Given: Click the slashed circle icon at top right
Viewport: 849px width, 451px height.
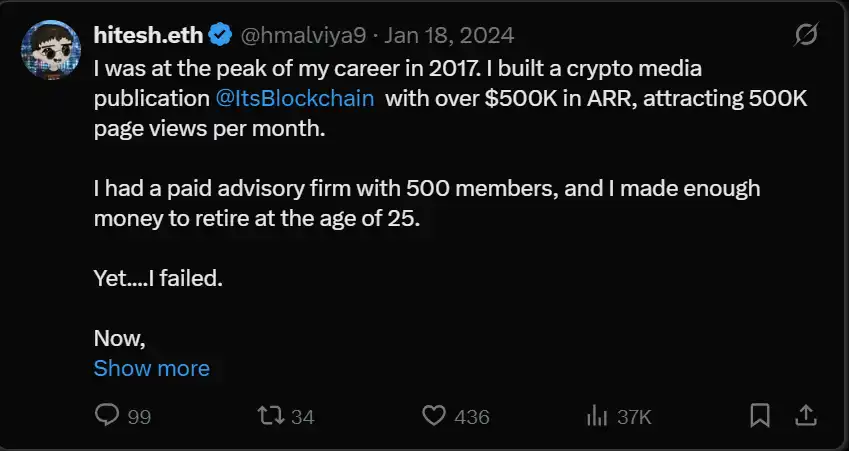Looking at the screenshot, I should (x=804, y=36).
